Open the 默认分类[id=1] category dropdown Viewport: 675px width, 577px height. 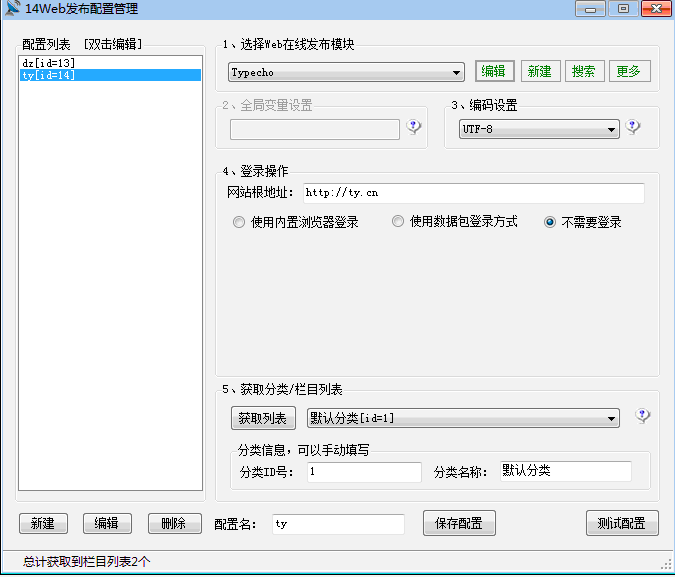coord(463,418)
